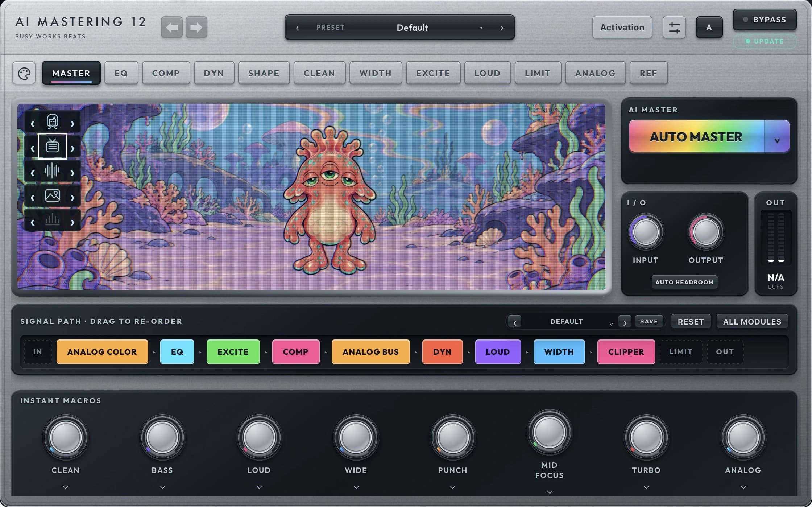Click the BASS macro knob
The image size is (812, 507).
pos(162,438)
